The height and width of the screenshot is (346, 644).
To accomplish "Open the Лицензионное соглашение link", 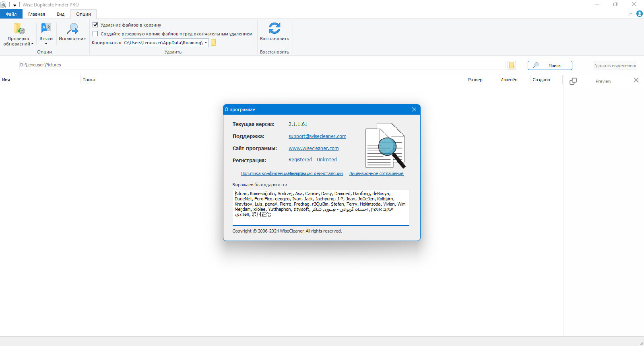I will (x=376, y=174).
